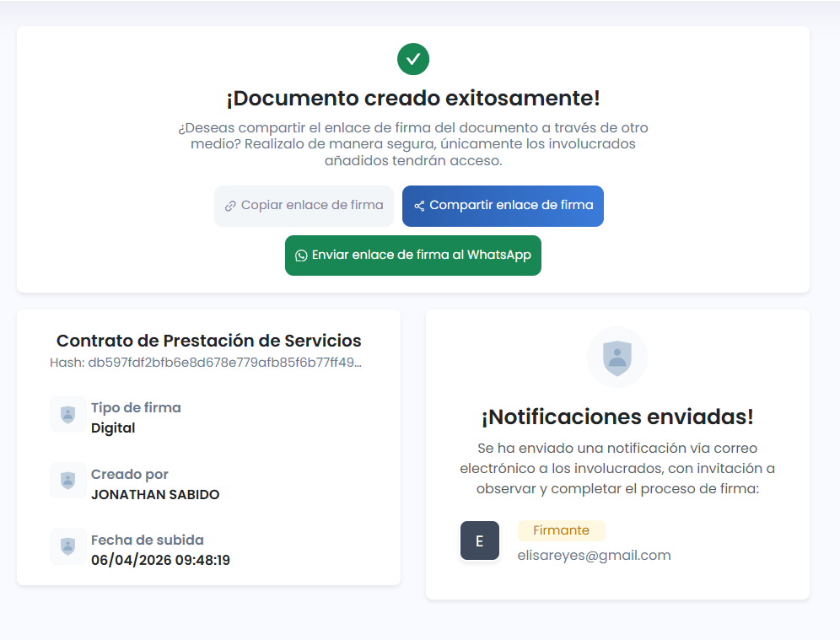The image size is (840, 640).
Task: Click the ¡Notificaciones enviadas! heading
Action: (617, 417)
